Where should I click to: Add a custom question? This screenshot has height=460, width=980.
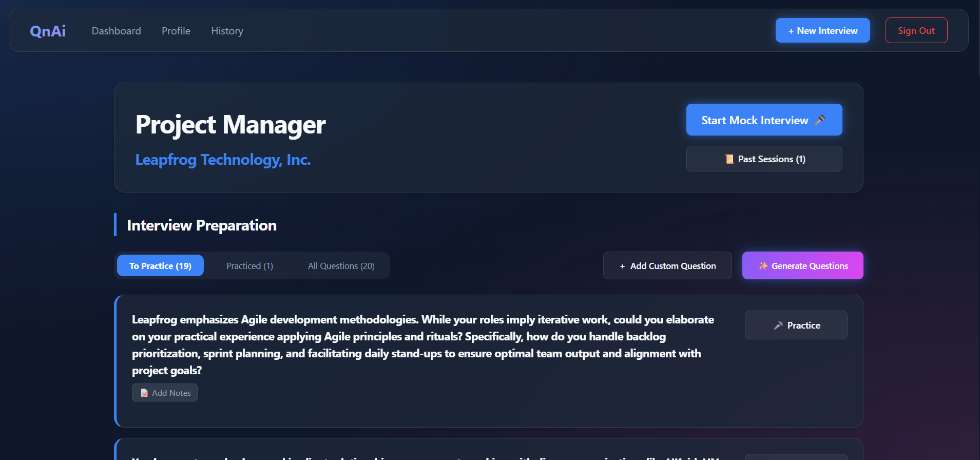pyautogui.click(x=667, y=265)
